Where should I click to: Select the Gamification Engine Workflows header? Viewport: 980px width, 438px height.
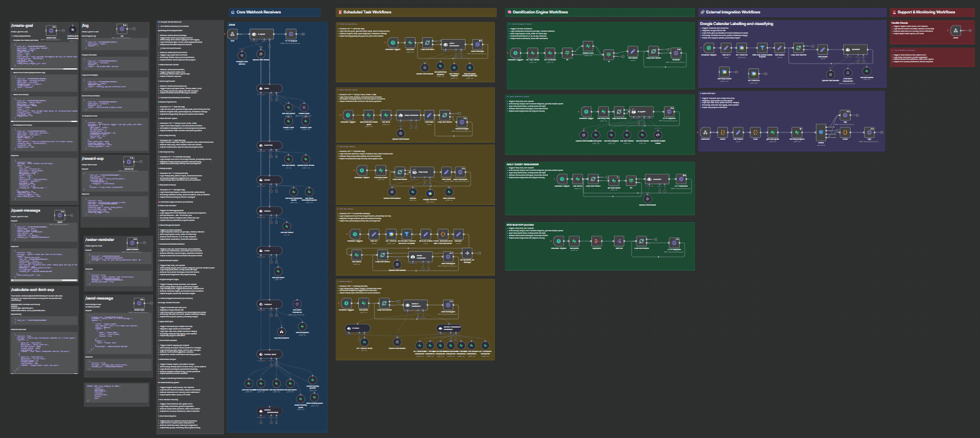coord(540,12)
